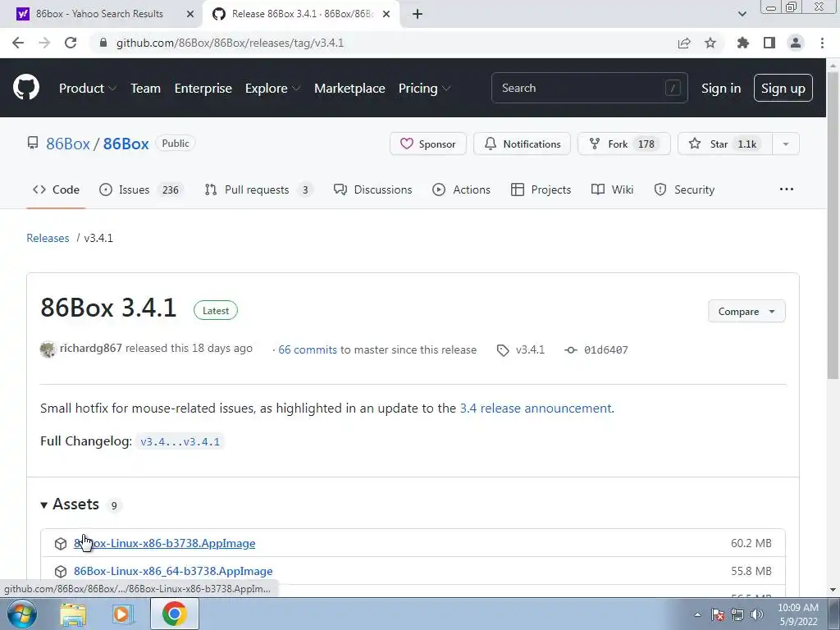Open the Compare dropdown button

[746, 311]
